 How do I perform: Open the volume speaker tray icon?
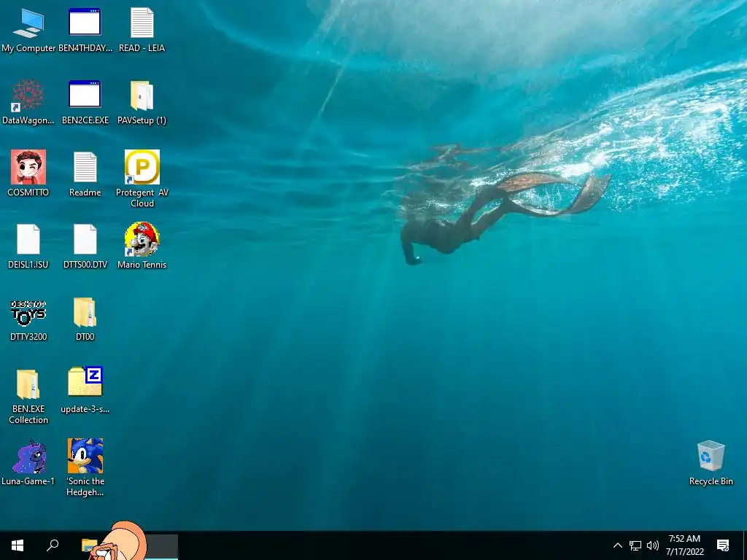pos(653,545)
